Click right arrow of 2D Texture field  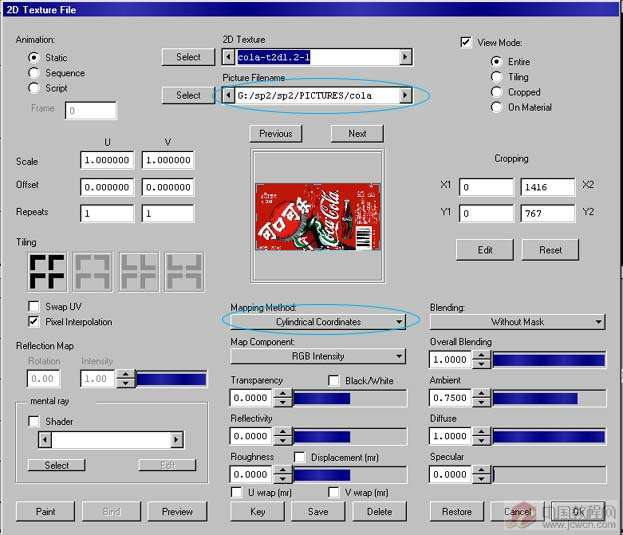405,57
